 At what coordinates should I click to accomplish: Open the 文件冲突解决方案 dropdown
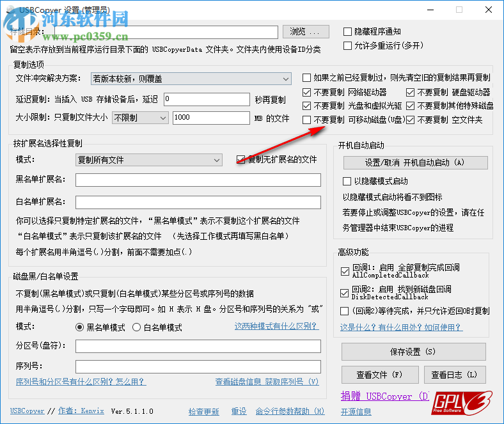click(191, 79)
